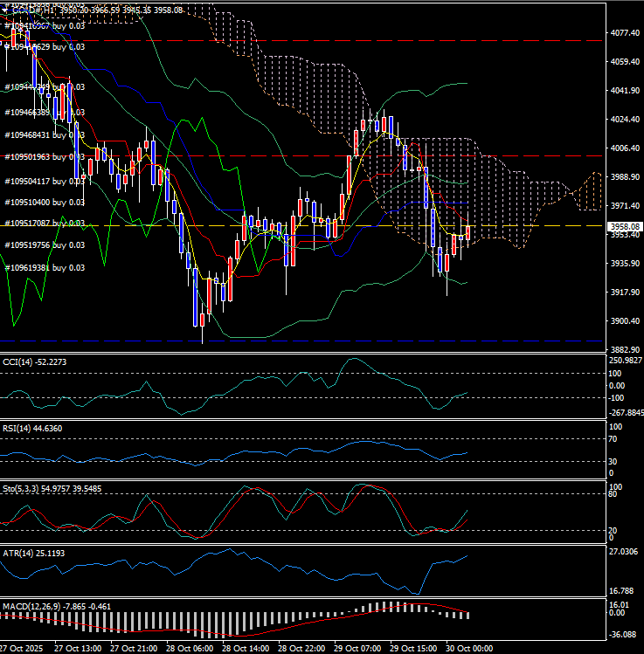Select the red dashed line near 4077.40
The width and height of the screenshot is (644, 654).
click(350, 40)
